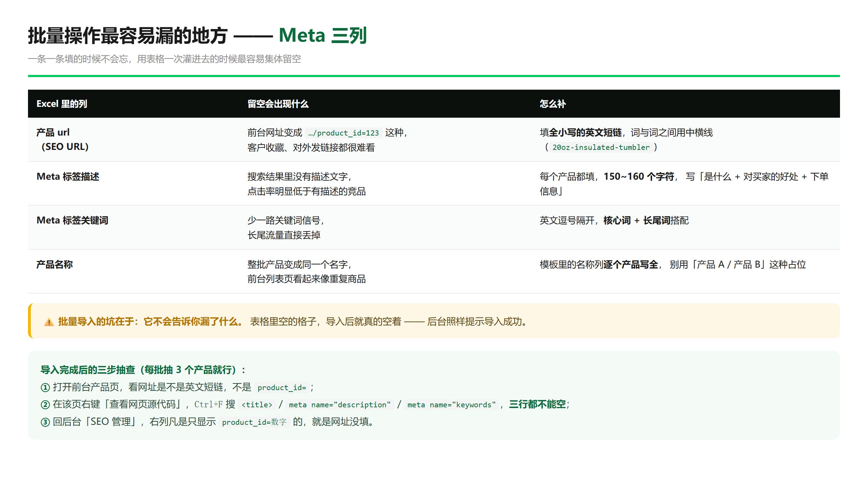
Task: Click the text '整批产品变成同一个名字'
Action: pos(297,264)
